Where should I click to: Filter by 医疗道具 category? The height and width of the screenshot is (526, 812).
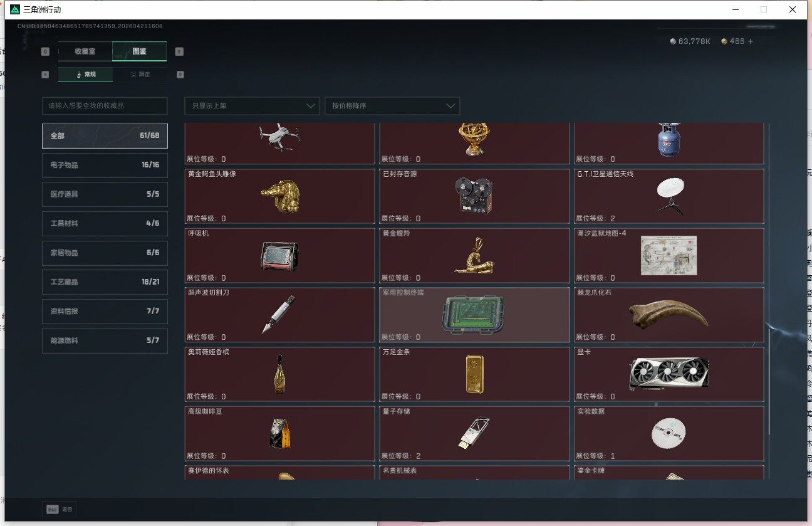[x=105, y=194]
